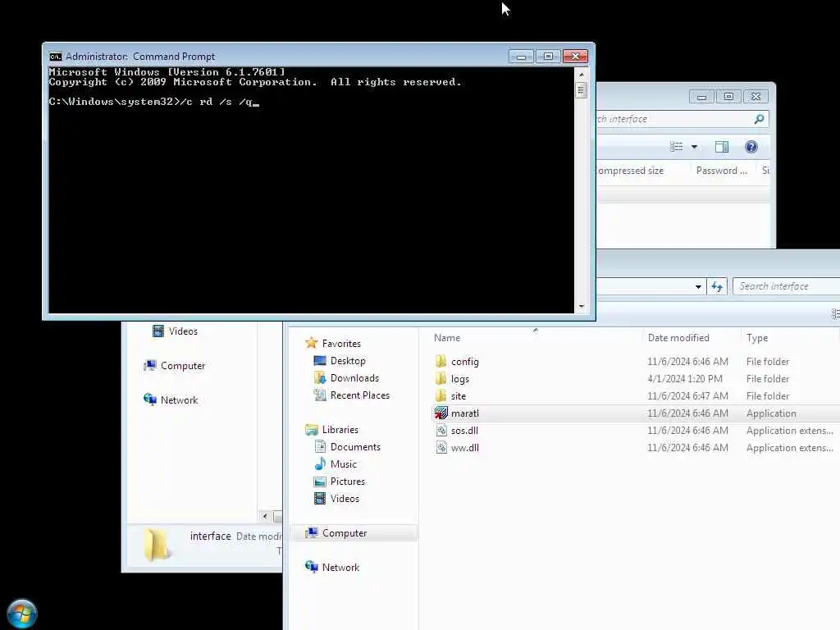Click the 11/6/2024 6:46 AM date of ww.dll
840x630 pixels.
(x=687, y=447)
